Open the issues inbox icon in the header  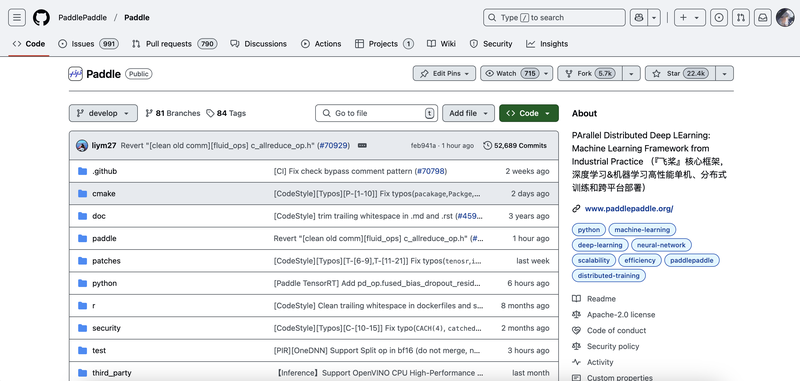[719, 18]
